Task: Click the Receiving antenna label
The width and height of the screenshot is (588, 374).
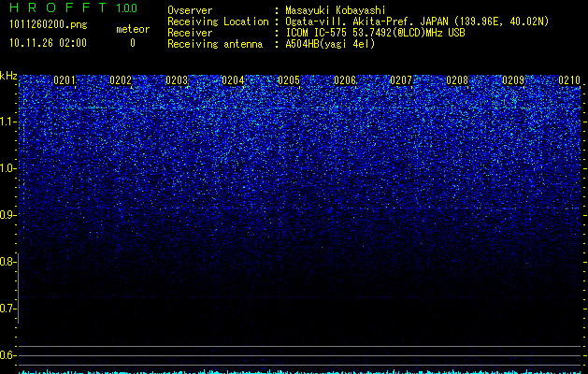Action: tap(215, 44)
